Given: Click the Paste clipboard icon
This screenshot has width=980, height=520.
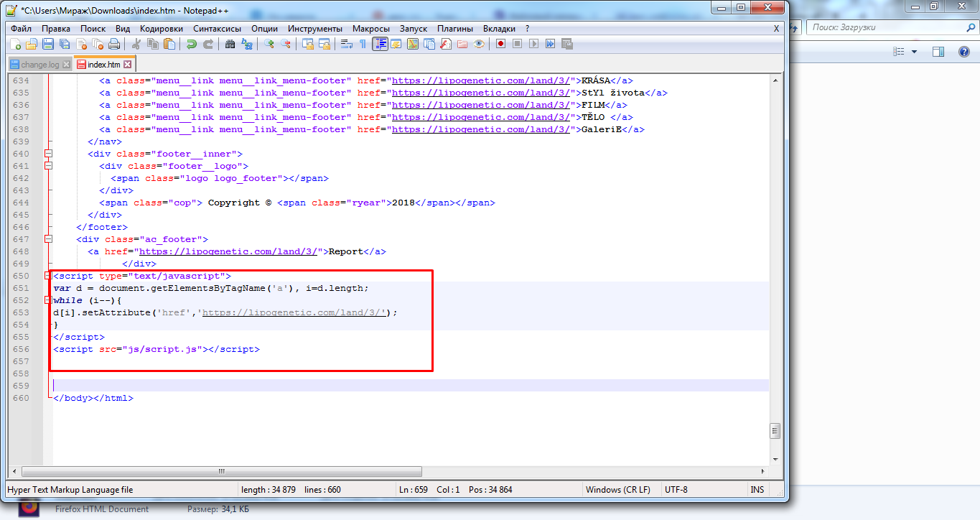Looking at the screenshot, I should coord(169,44).
